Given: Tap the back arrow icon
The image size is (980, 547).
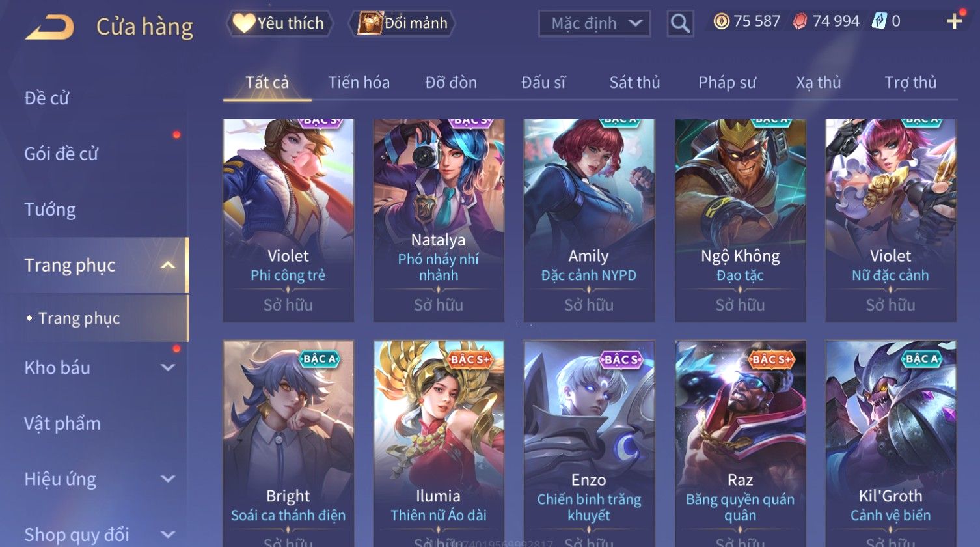Looking at the screenshot, I should click(49, 27).
